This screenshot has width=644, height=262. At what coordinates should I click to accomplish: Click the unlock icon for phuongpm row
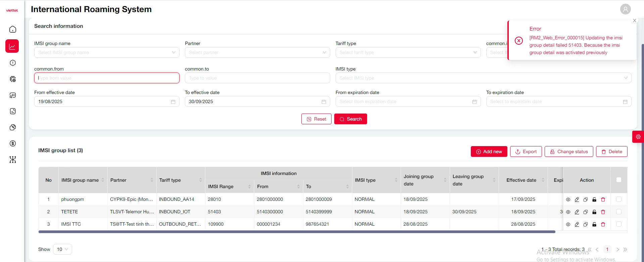click(x=594, y=200)
